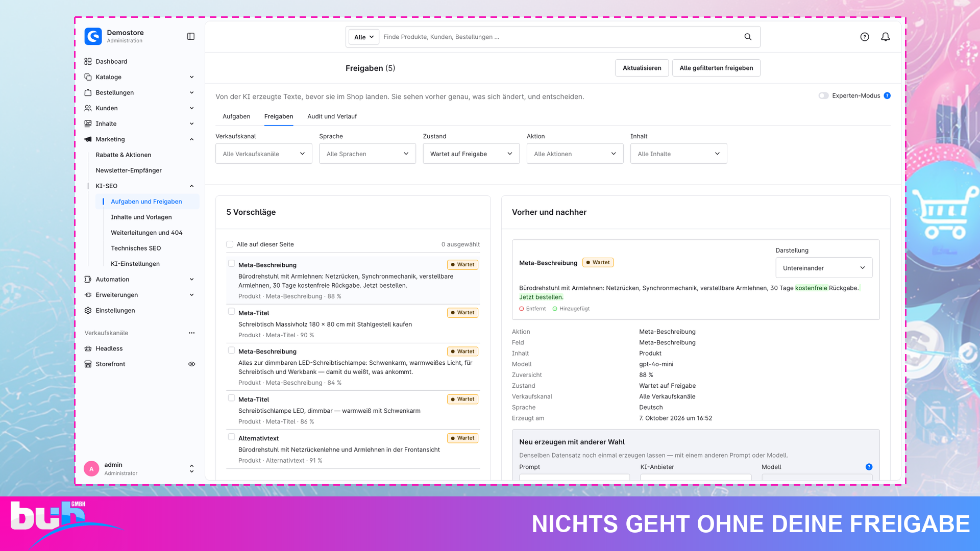Collapse the sidebar with the panel icon
980x551 pixels.
[191, 37]
